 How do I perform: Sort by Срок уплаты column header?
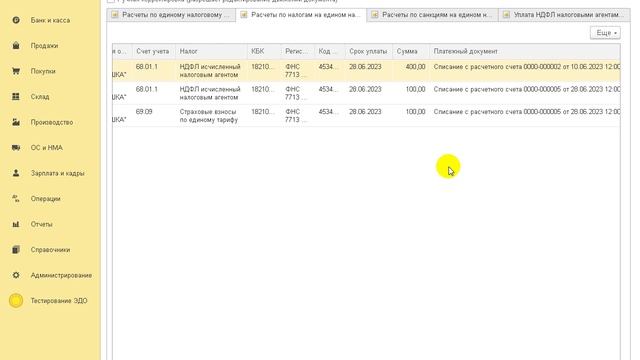tap(368, 51)
